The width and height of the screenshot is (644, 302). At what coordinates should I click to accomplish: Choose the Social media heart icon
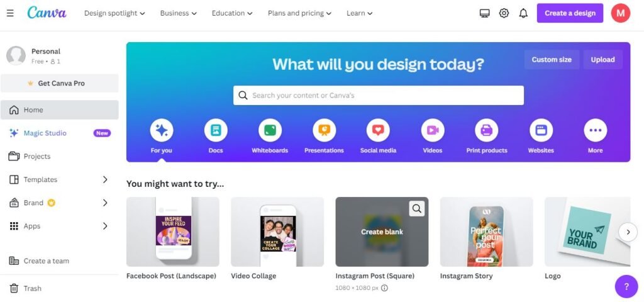click(x=378, y=130)
